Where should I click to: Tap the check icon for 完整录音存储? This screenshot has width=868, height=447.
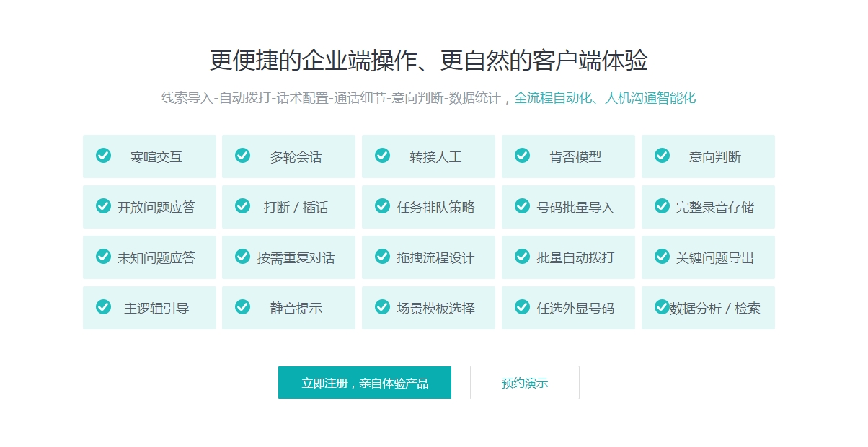663,206
